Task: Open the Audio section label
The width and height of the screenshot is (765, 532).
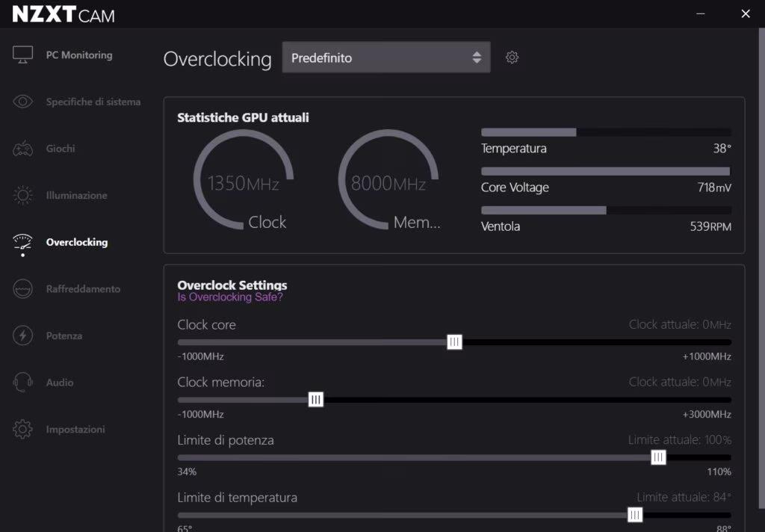Action: coord(60,383)
